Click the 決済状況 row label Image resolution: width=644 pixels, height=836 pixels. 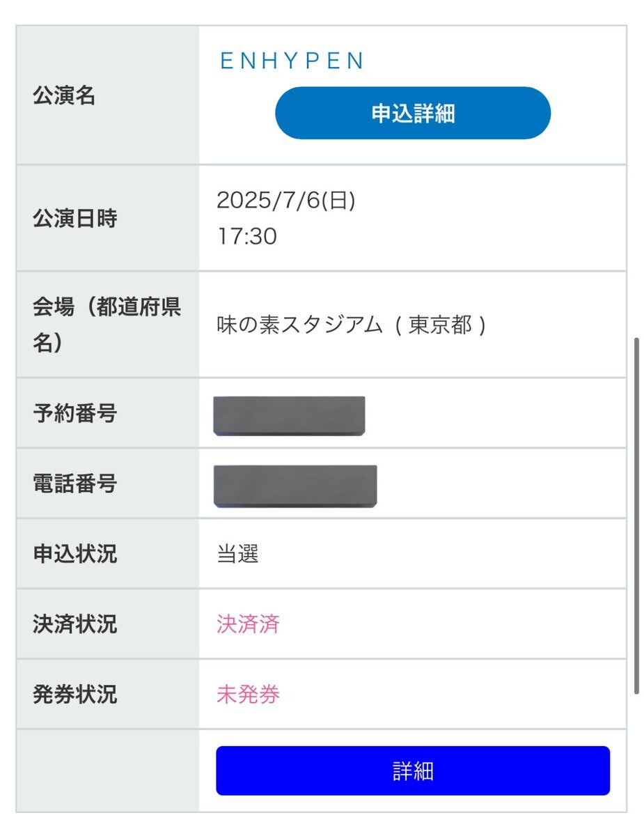[74, 624]
